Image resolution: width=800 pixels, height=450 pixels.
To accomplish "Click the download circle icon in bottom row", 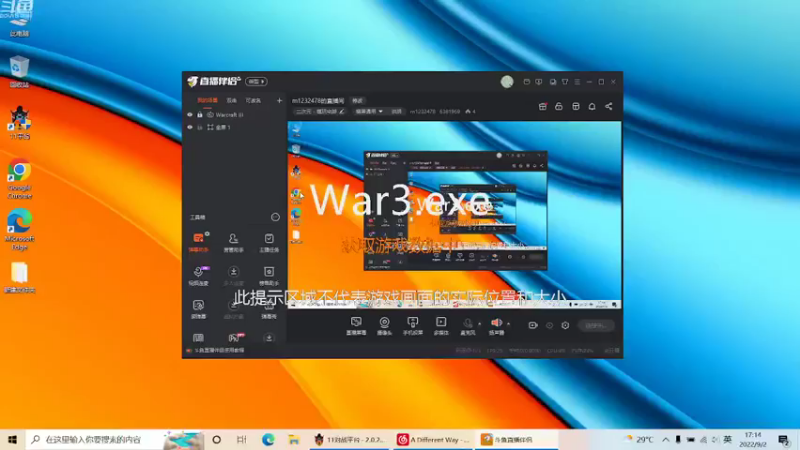I will click(269, 338).
